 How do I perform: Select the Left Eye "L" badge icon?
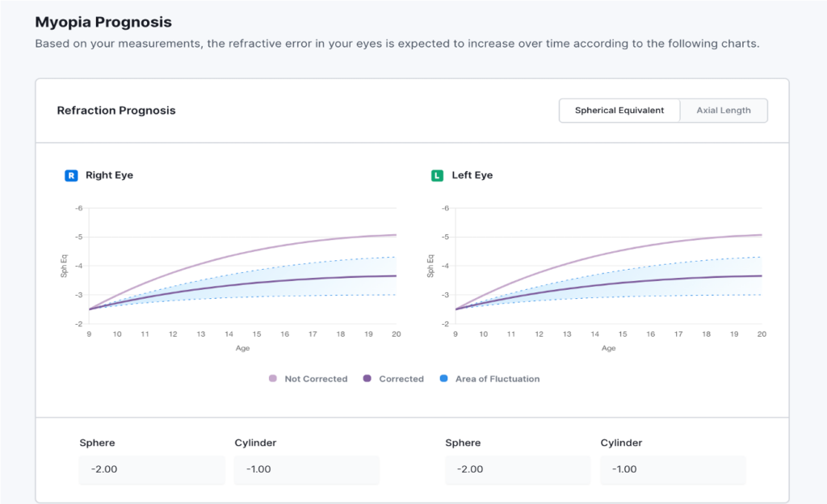click(x=437, y=175)
